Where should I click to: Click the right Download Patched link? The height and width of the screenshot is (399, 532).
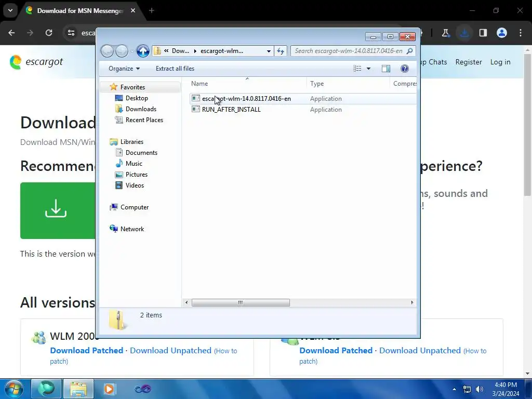click(336, 351)
